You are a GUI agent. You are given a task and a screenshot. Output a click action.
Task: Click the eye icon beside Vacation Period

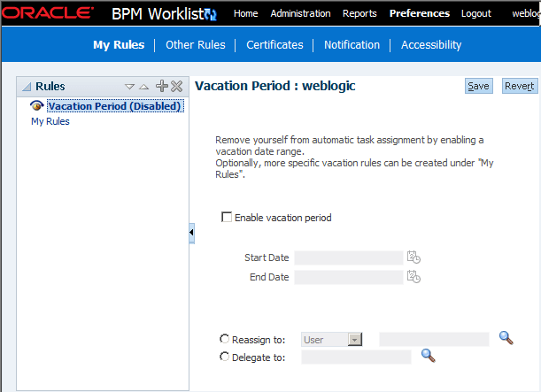point(37,105)
